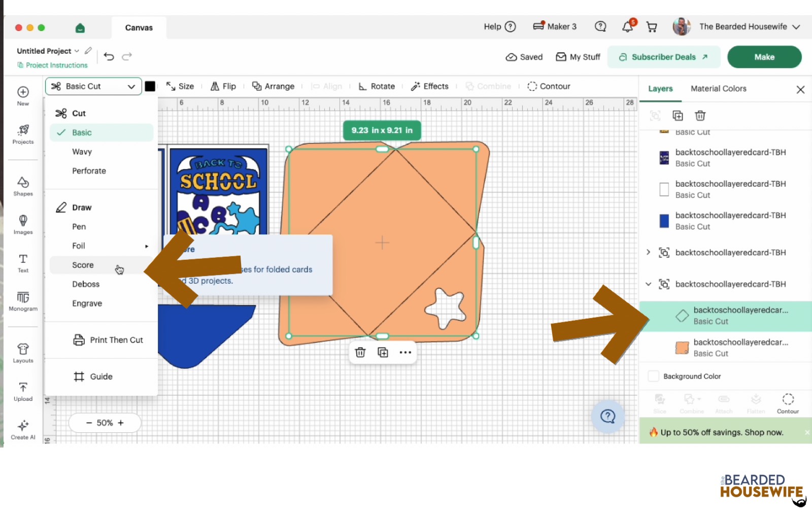
Task: Collapse the expanded backtoschoollayeredcard-TBH group
Action: click(x=648, y=284)
